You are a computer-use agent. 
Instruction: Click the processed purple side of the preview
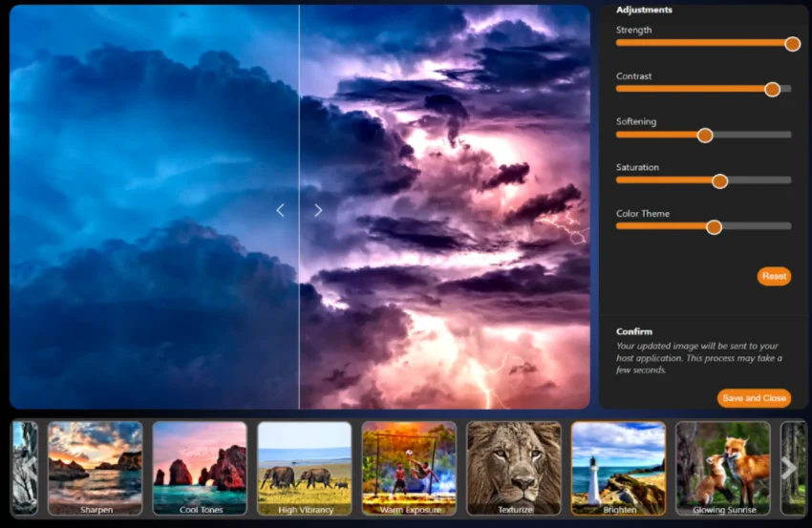[444, 207]
